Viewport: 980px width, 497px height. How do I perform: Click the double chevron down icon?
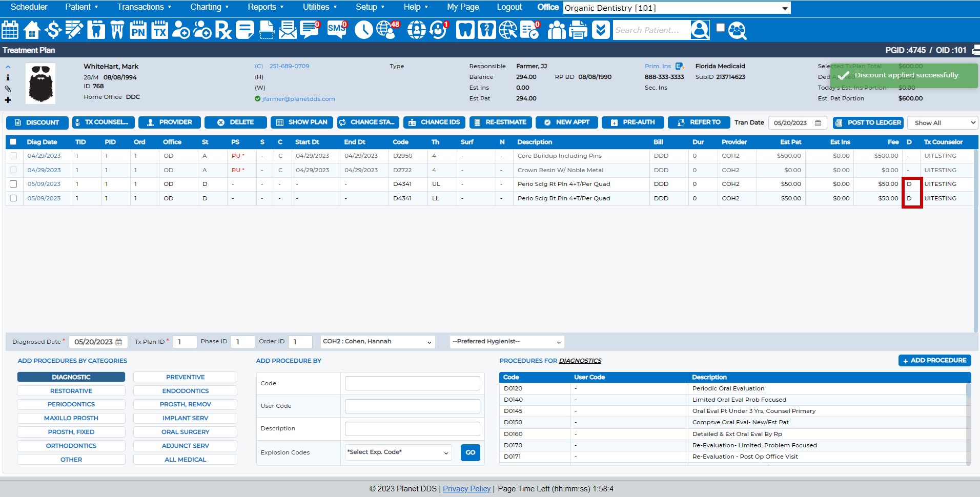coord(601,30)
